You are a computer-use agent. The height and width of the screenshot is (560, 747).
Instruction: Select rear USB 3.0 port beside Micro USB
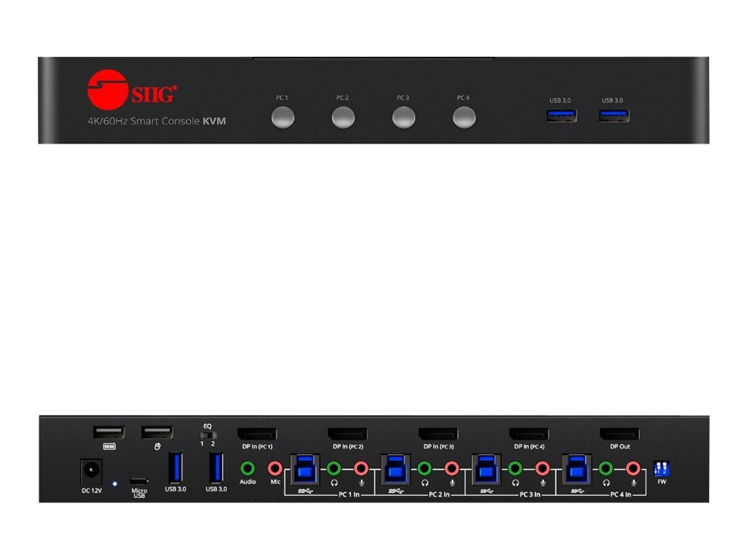175,467
